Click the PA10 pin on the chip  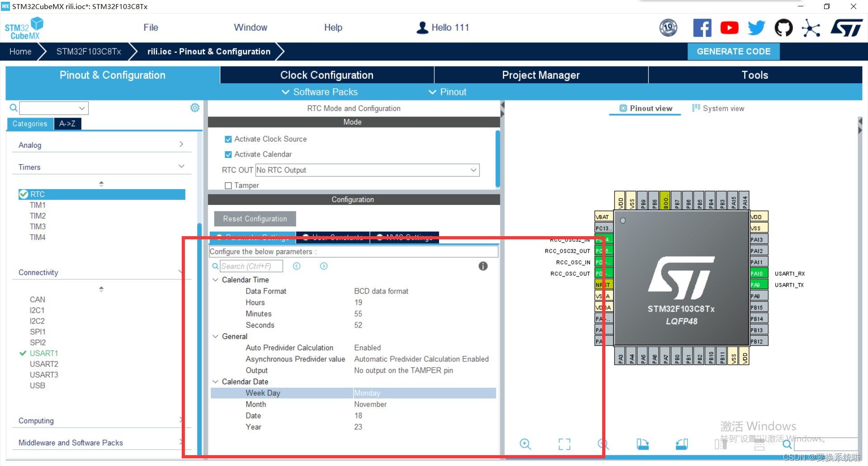pyautogui.click(x=759, y=273)
